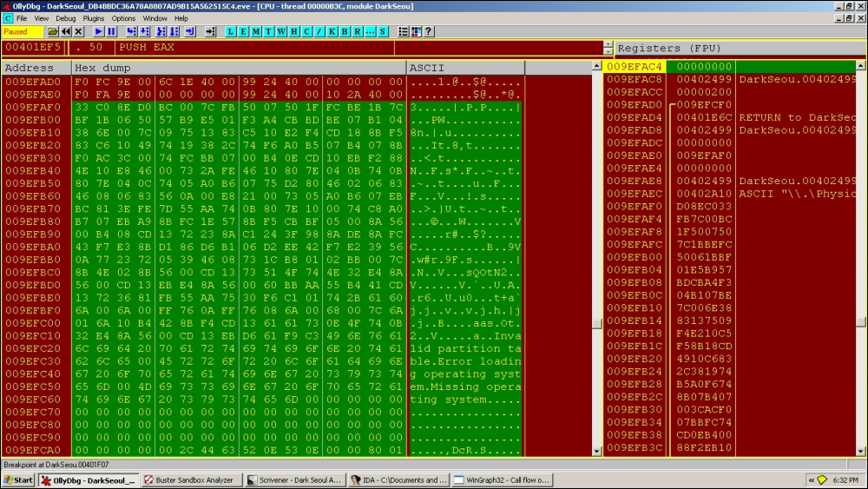868x489 pixels.
Task: Open help with question mark icon
Action: (x=429, y=31)
